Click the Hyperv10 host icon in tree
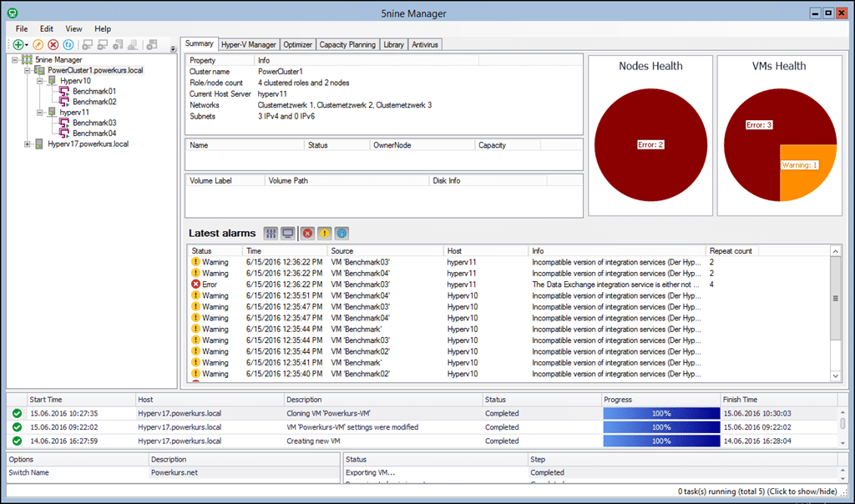The height and width of the screenshot is (504, 855). (52, 81)
